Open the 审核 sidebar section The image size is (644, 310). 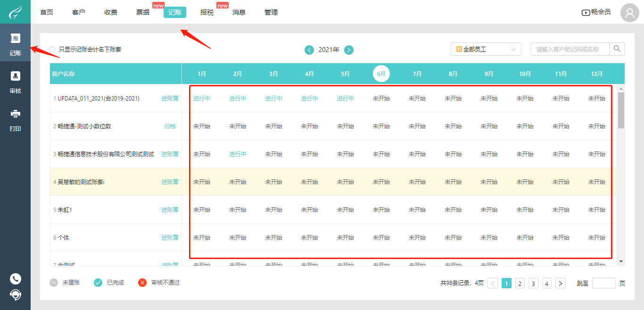pyautogui.click(x=15, y=83)
